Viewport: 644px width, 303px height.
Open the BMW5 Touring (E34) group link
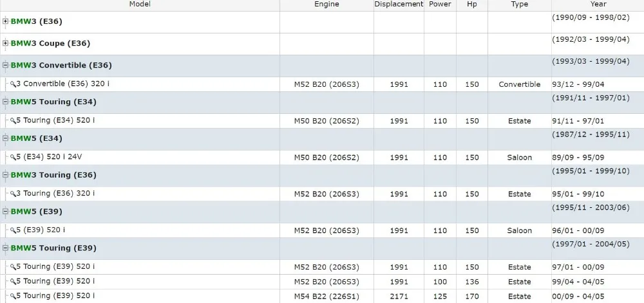pos(53,102)
